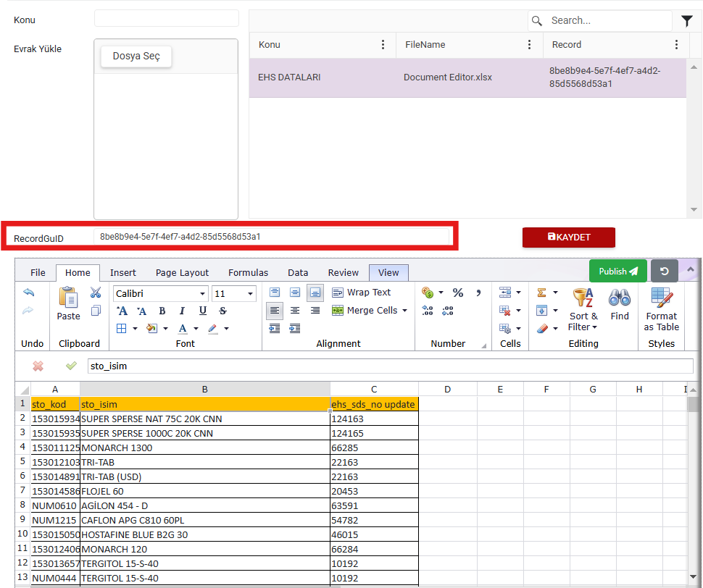Viewport: 703px width, 588px height.
Task: Click the Wrap Text button
Action: pyautogui.click(x=362, y=293)
